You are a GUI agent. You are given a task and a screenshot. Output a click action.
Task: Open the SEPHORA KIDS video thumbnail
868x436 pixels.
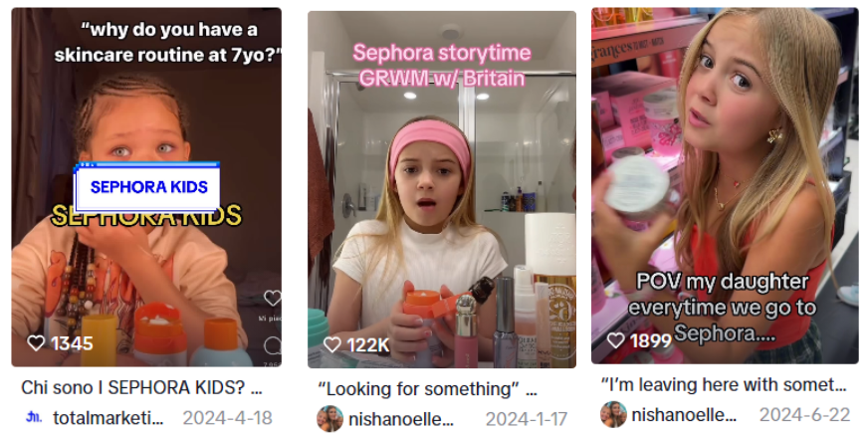pos(146,187)
